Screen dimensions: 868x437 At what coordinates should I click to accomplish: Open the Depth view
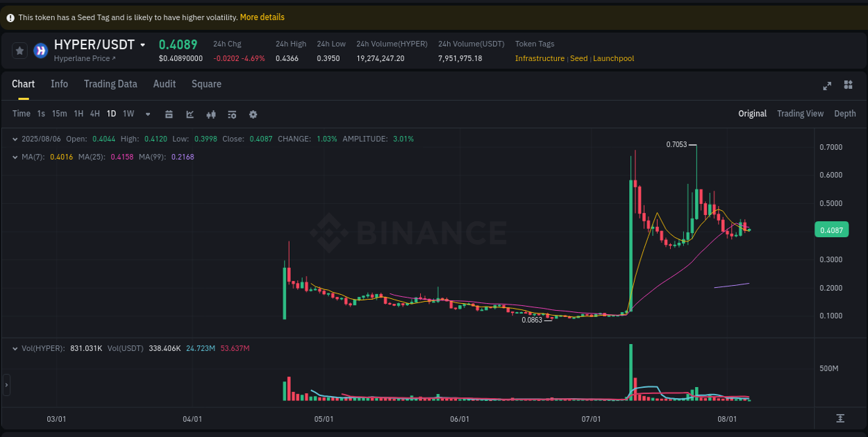tap(844, 113)
